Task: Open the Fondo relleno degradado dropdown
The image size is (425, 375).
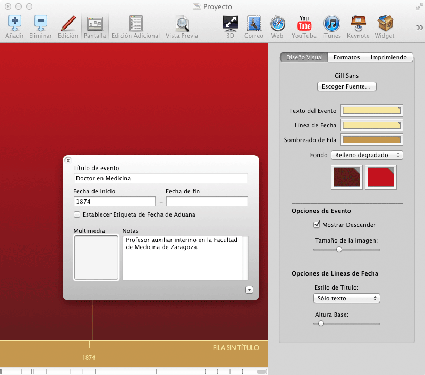Action: point(367,155)
